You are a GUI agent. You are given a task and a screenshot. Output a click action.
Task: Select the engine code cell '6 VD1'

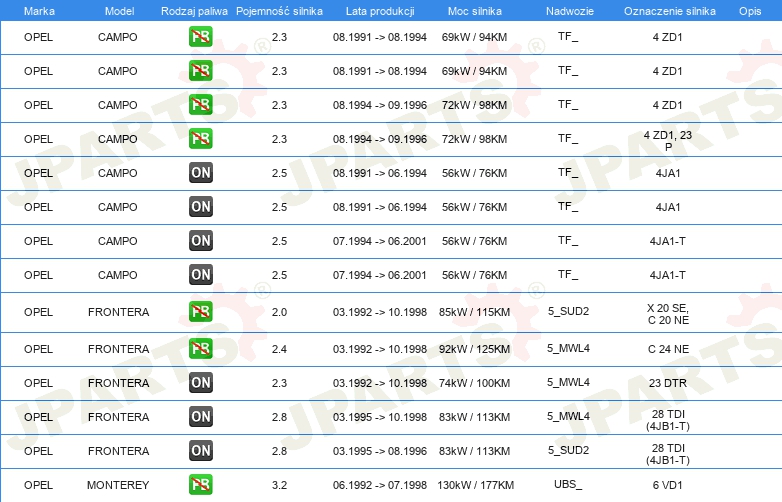668,485
